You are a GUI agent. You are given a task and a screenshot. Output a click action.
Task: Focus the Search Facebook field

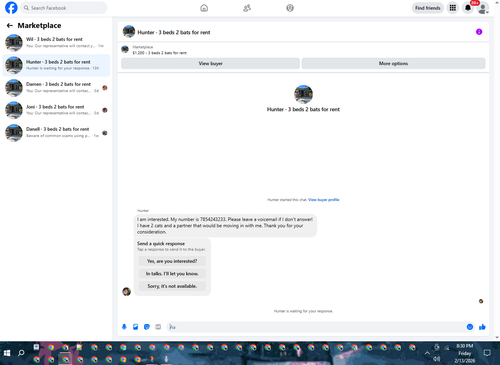coord(64,8)
